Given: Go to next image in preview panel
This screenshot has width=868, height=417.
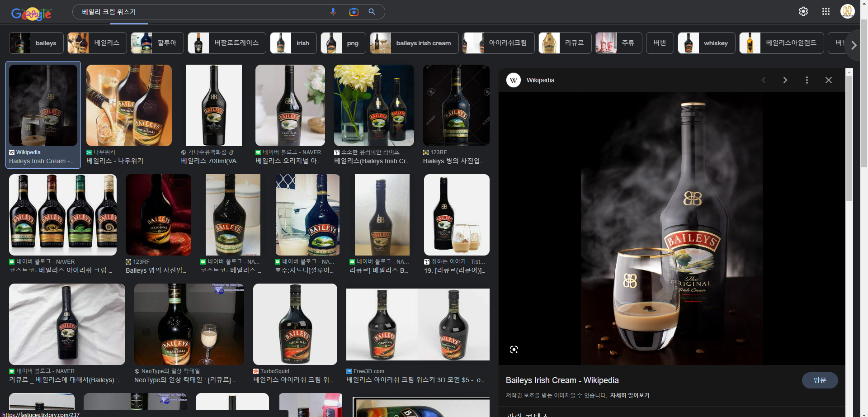Looking at the screenshot, I should [x=785, y=80].
